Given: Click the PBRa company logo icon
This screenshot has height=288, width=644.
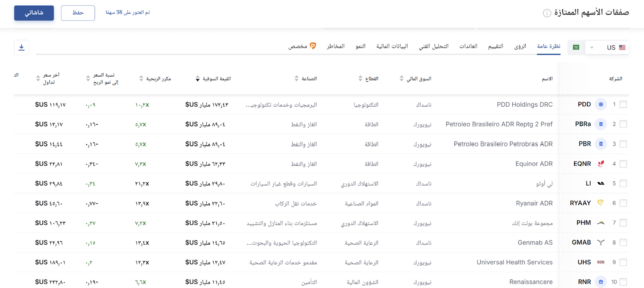Looking at the screenshot, I should coord(601,124).
